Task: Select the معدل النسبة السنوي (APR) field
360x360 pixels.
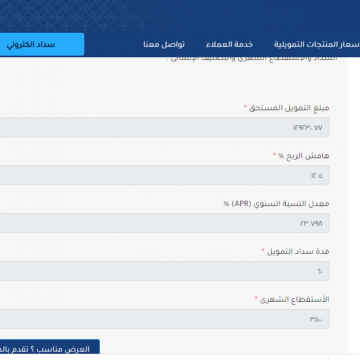Action: point(165,223)
